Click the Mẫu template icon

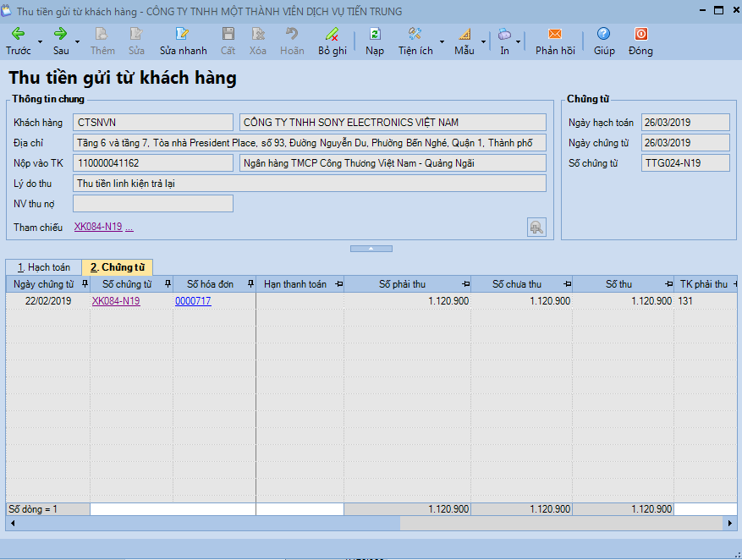pos(464,41)
